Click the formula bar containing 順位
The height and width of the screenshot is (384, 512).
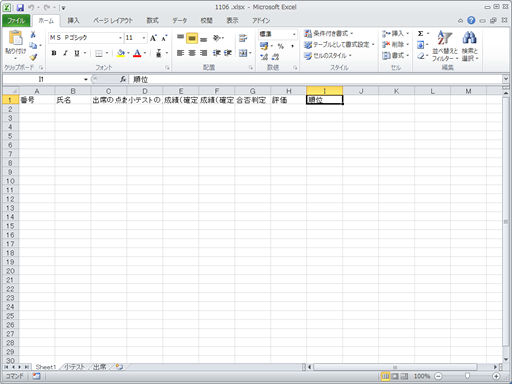tap(316, 79)
